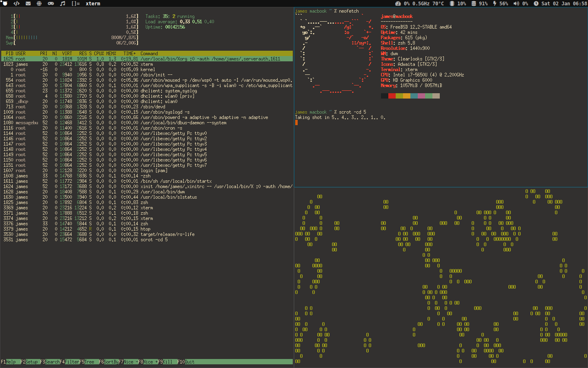The height and width of the screenshot is (368, 588).
Task: Sort by VIRT column header
Action: coord(67,54)
